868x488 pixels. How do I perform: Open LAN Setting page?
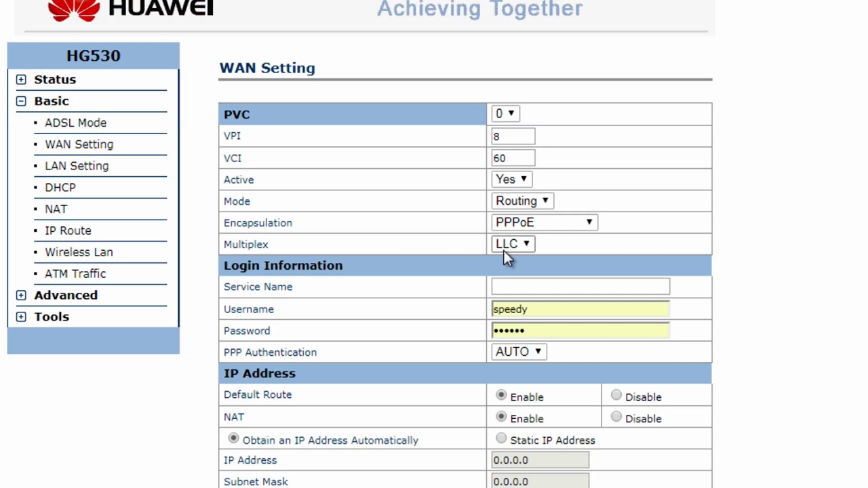coord(77,166)
